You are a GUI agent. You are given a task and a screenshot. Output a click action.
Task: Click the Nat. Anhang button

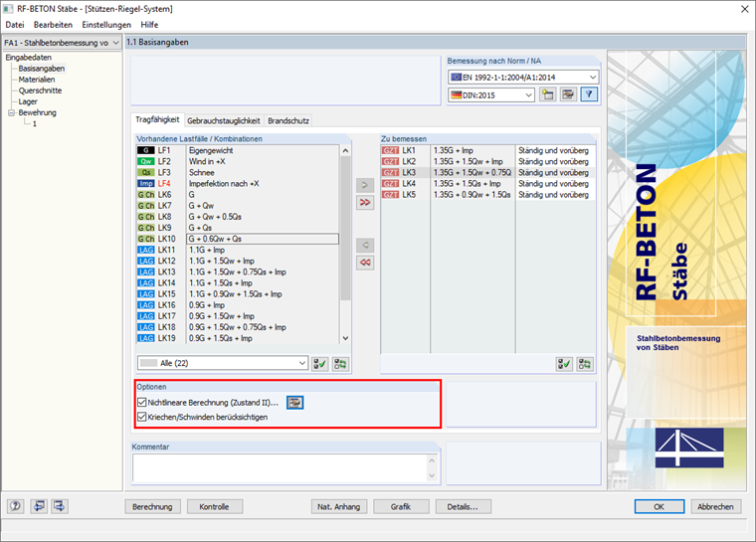[339, 507]
